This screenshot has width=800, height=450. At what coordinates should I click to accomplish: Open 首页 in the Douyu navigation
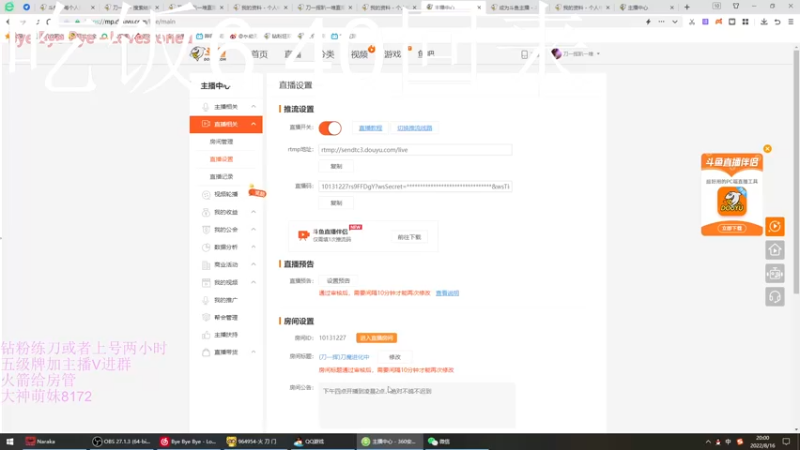point(260,54)
